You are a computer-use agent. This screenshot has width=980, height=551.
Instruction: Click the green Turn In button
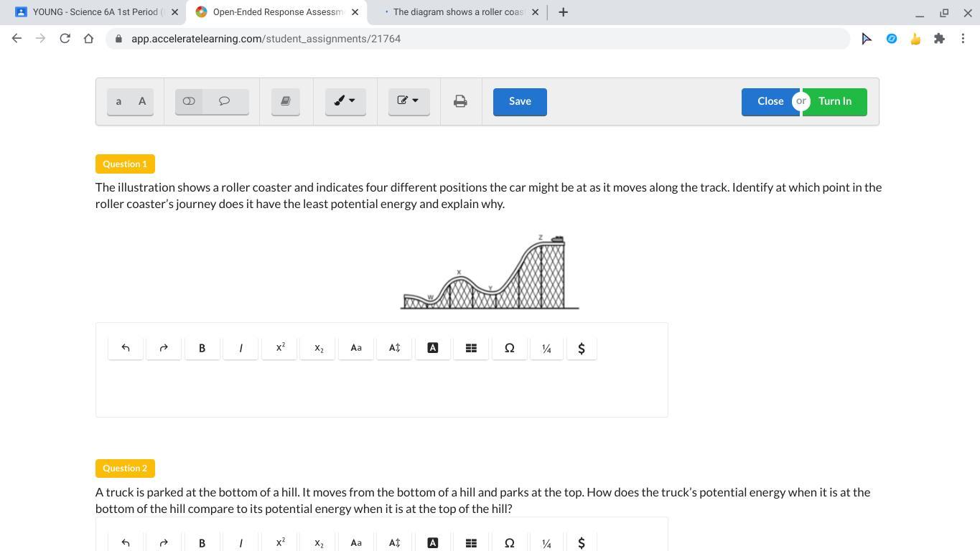click(x=835, y=101)
